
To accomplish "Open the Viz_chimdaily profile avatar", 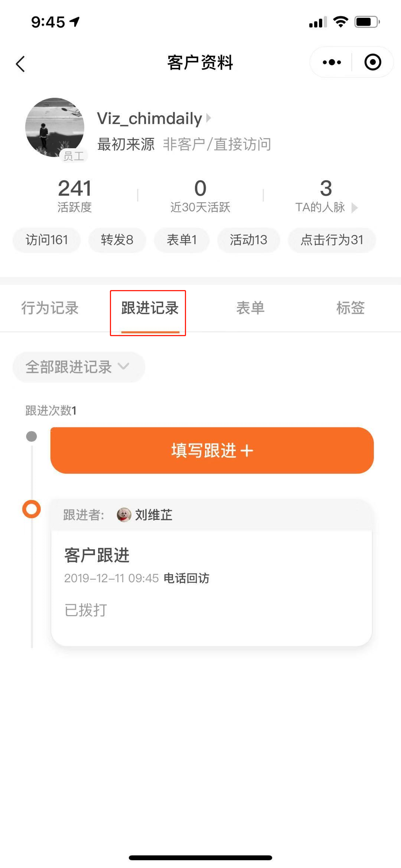I will click(55, 127).
